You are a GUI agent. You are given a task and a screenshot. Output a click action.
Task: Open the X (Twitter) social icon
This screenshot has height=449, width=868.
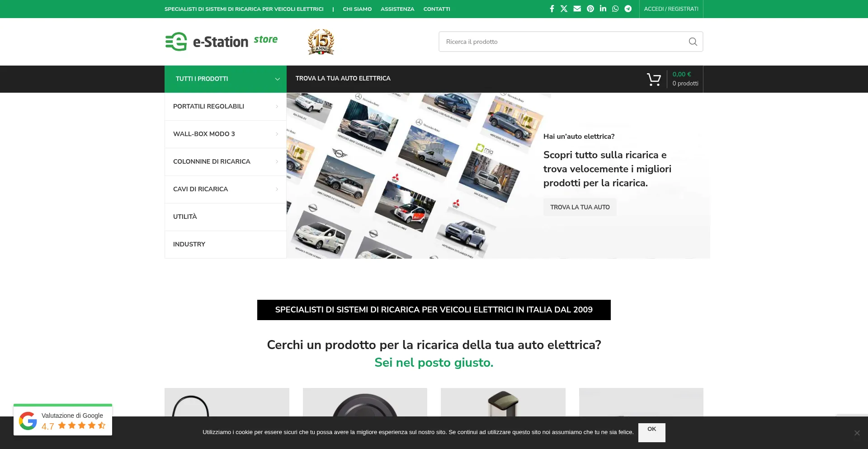point(564,9)
